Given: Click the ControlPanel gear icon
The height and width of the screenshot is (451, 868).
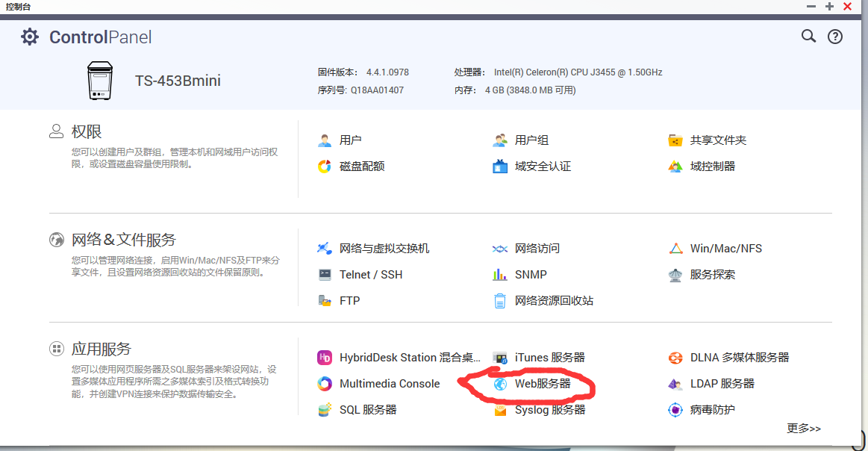Looking at the screenshot, I should pos(30,37).
